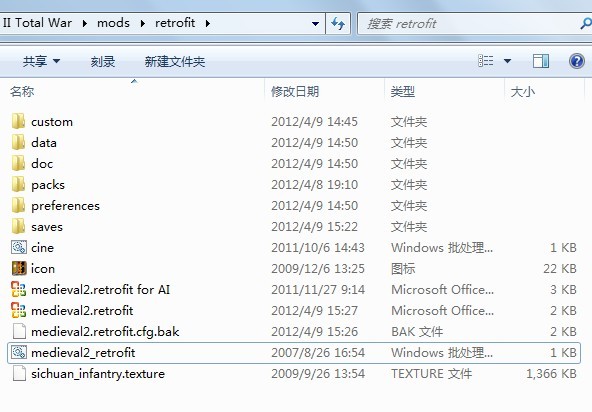Click the cine batch file icon

[x=18, y=248]
